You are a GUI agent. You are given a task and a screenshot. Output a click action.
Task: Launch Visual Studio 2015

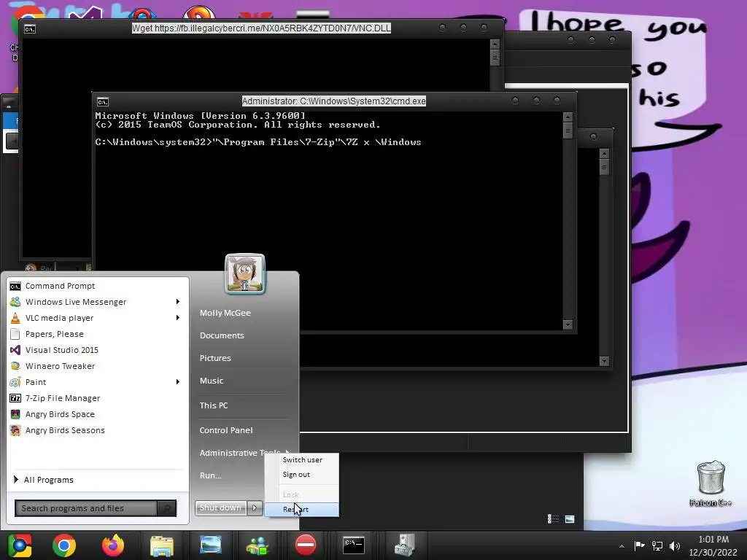61,350
